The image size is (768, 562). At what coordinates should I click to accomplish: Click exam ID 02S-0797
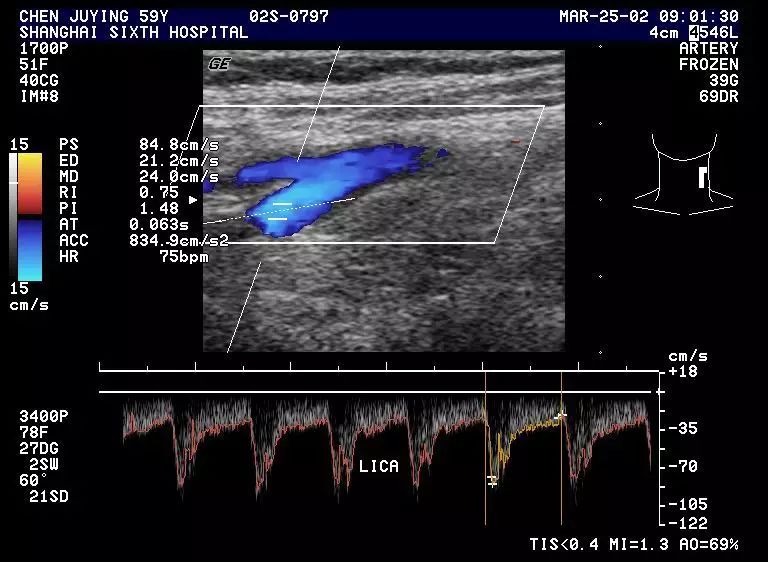click(288, 17)
